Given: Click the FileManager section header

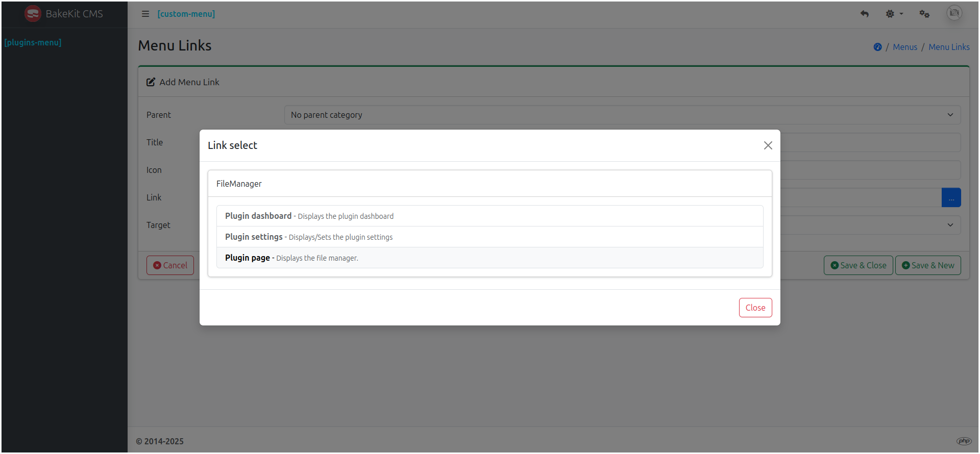Looking at the screenshot, I should point(489,184).
